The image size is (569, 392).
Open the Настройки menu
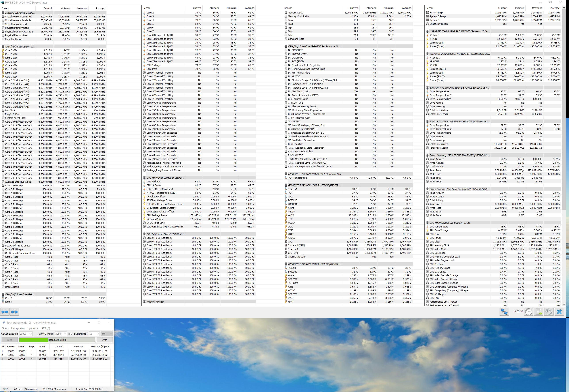click(18, 328)
